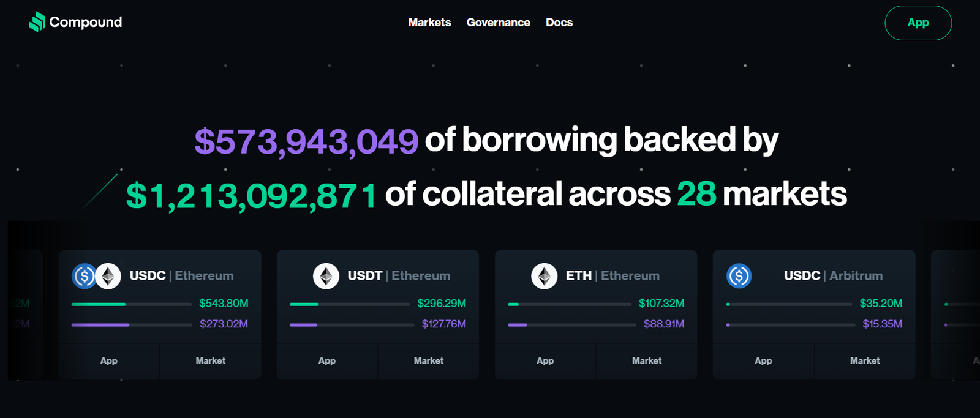Image resolution: width=980 pixels, height=418 pixels.
Task: Click the USDC icon in Arbitrum card
Action: pos(739,276)
